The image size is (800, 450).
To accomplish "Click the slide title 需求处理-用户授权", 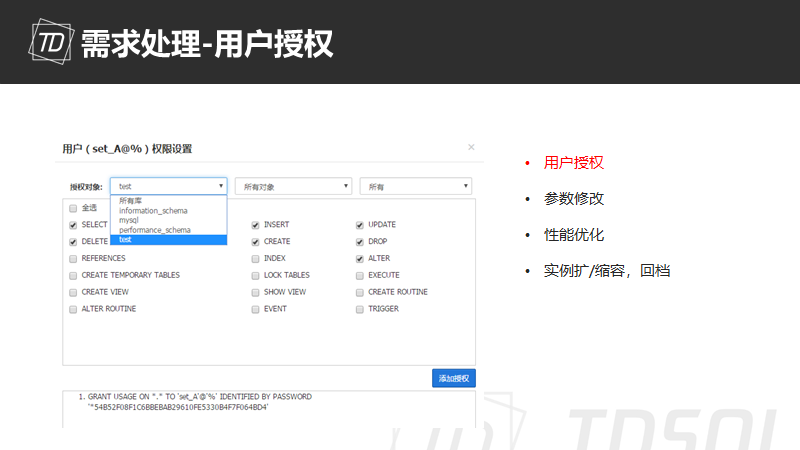I will [x=207, y=43].
